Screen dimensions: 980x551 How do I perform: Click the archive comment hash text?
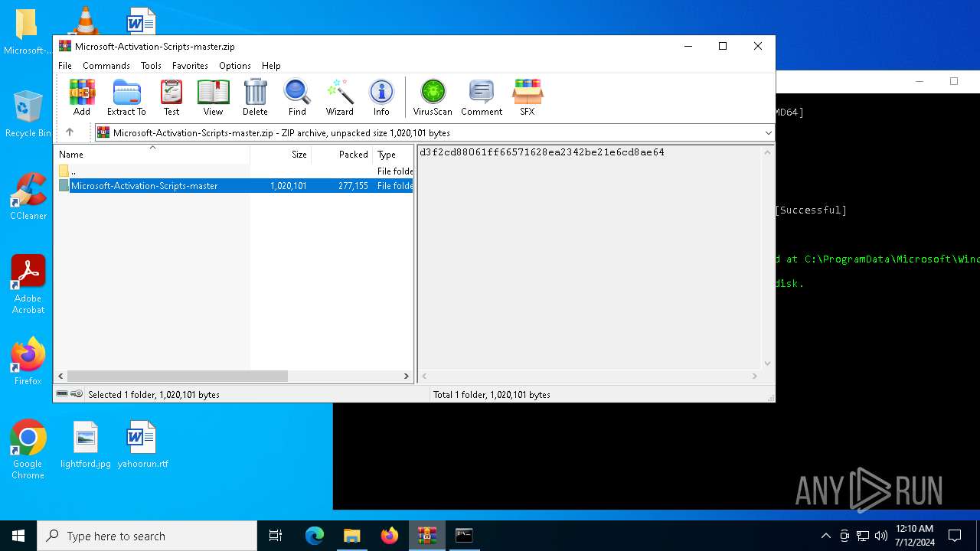click(x=542, y=152)
